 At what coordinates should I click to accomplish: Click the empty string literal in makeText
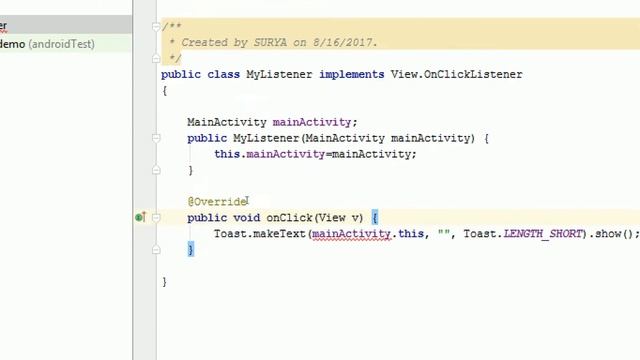tap(443, 234)
